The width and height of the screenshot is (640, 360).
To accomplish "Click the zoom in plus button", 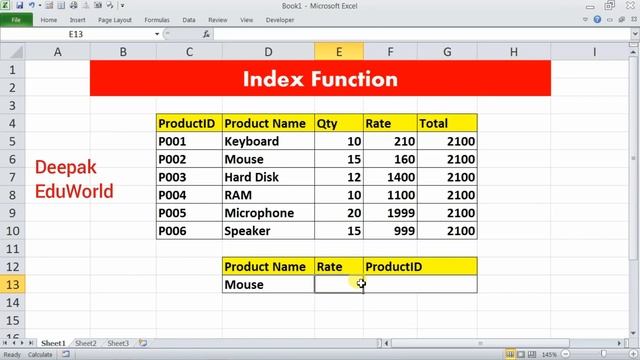I will coord(634,354).
